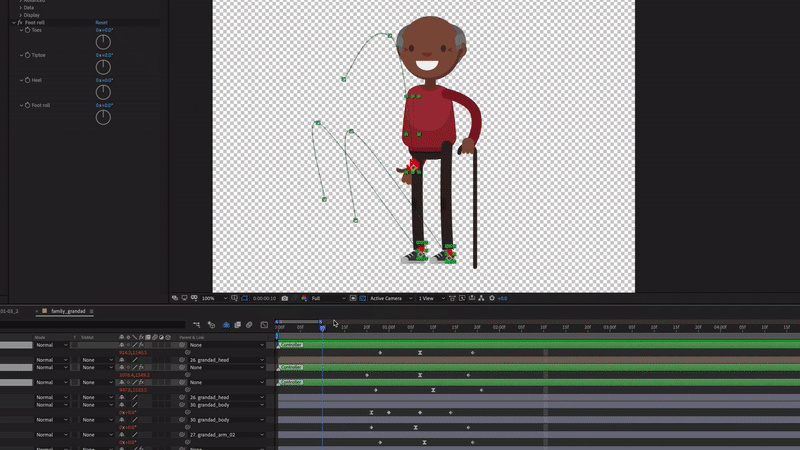Click the Show Snapshot icon

point(294,298)
